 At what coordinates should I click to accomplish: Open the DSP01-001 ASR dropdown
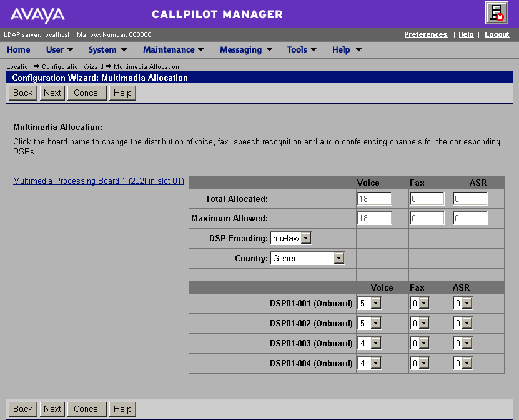[463, 303]
